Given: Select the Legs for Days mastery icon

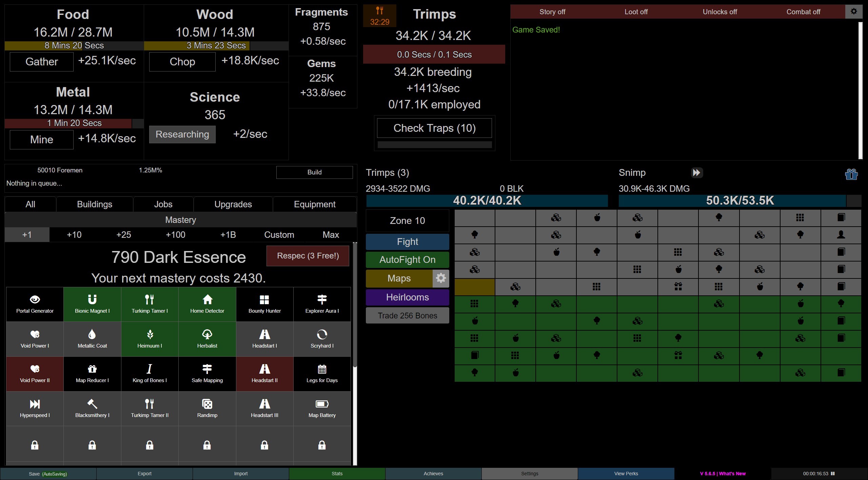Looking at the screenshot, I should click(x=321, y=373).
